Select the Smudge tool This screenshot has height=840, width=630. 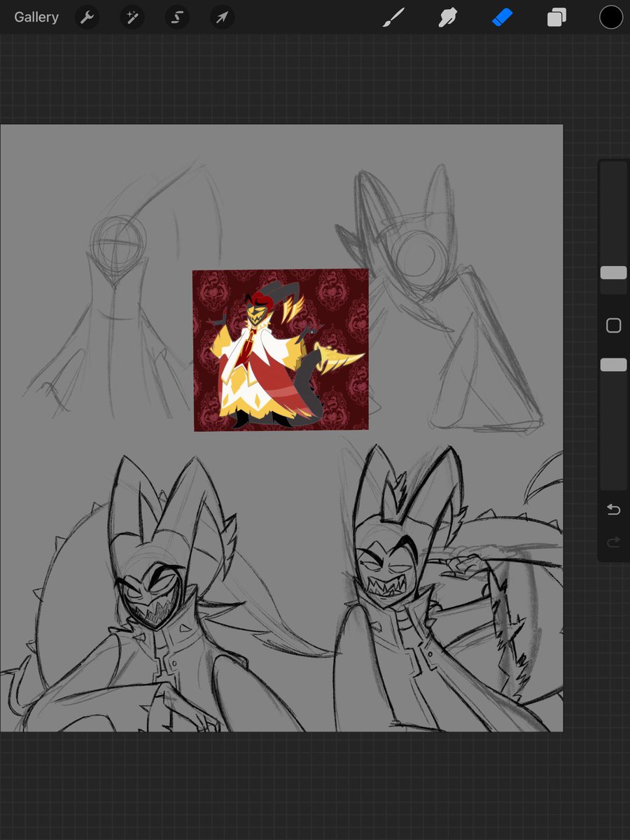pyautogui.click(x=447, y=17)
